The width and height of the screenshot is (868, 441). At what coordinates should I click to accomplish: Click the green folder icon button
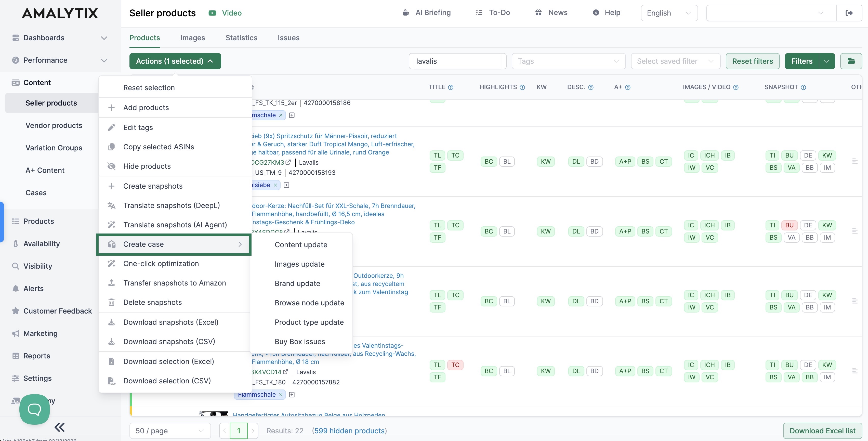851,61
